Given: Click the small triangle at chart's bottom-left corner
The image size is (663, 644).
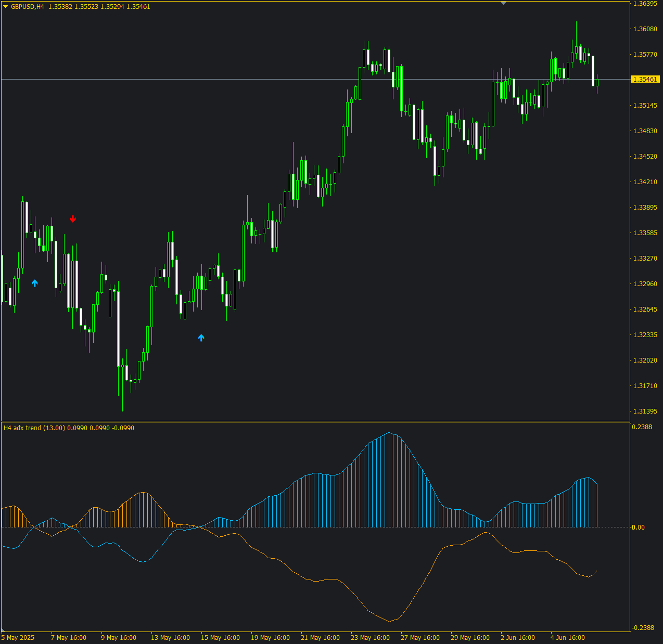Looking at the screenshot, I should 3,629.
